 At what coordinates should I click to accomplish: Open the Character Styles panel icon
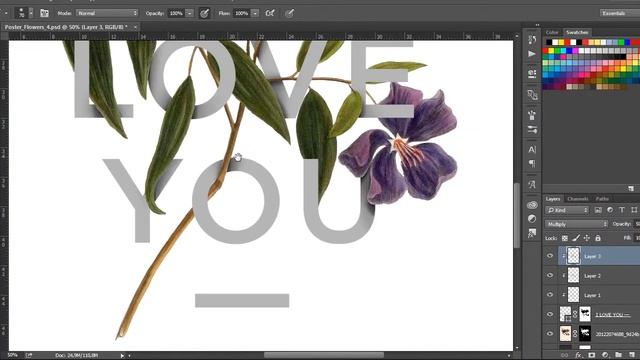click(532, 184)
